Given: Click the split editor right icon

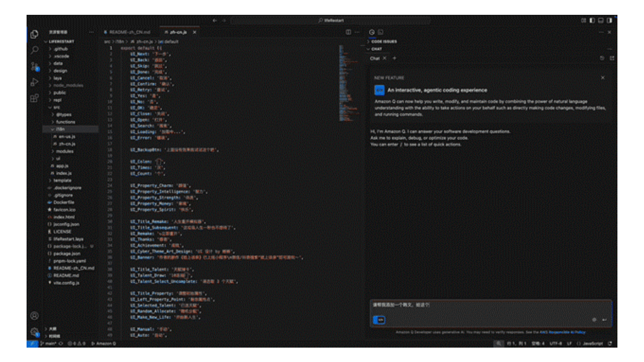Looking at the screenshot, I should tap(348, 32).
